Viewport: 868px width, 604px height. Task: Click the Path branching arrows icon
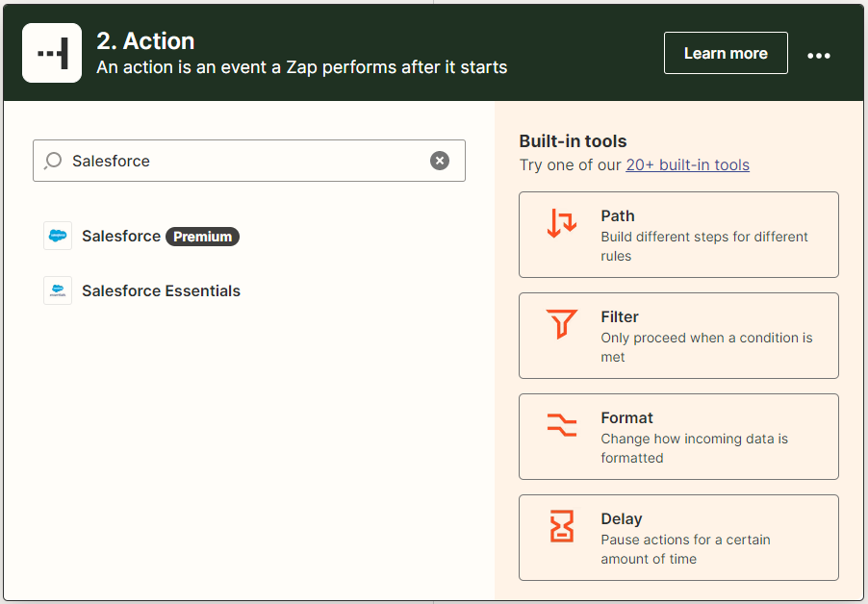[562, 223]
